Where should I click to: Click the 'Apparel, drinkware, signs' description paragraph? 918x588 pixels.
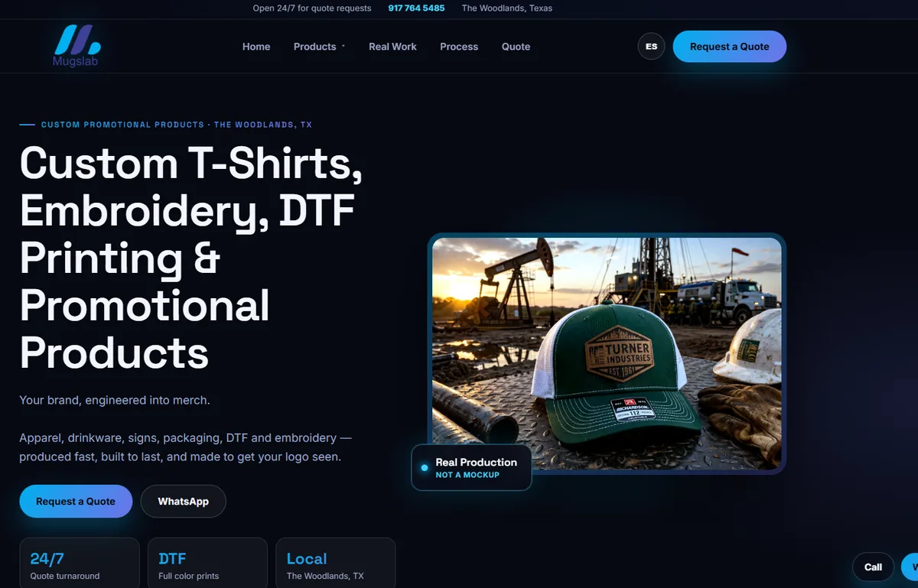(186, 447)
